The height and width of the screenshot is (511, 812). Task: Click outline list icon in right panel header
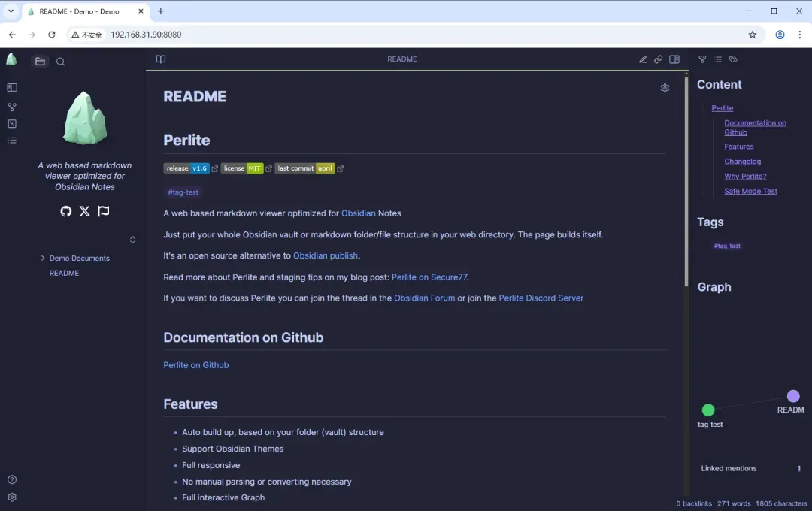tap(718, 59)
